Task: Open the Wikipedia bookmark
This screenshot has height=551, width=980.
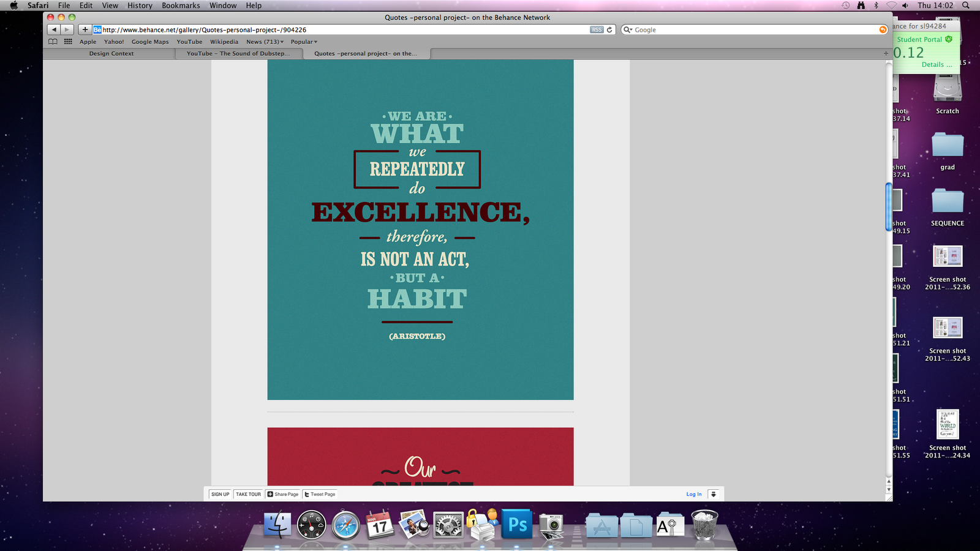Action: (x=224, y=42)
